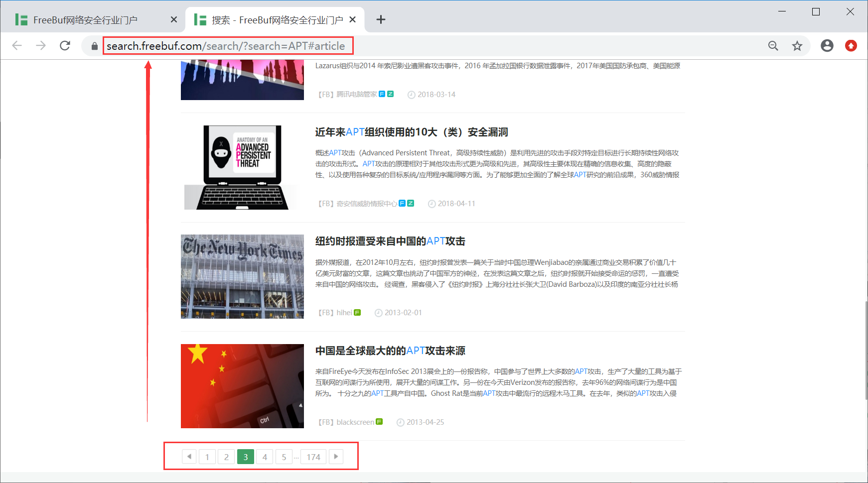Screen dimensions: 868x483
Task: Click the blue F badge next to 奇安信威胁情报中心
Action: (402, 203)
